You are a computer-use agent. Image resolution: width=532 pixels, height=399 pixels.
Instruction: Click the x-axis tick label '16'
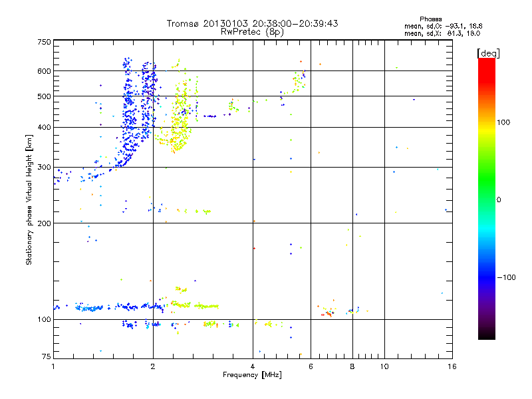pos(452,366)
